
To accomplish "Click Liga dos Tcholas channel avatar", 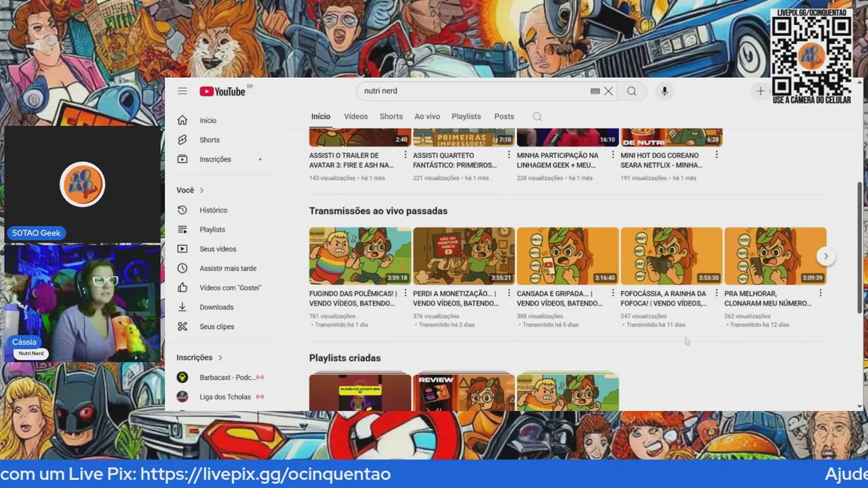I will (182, 396).
